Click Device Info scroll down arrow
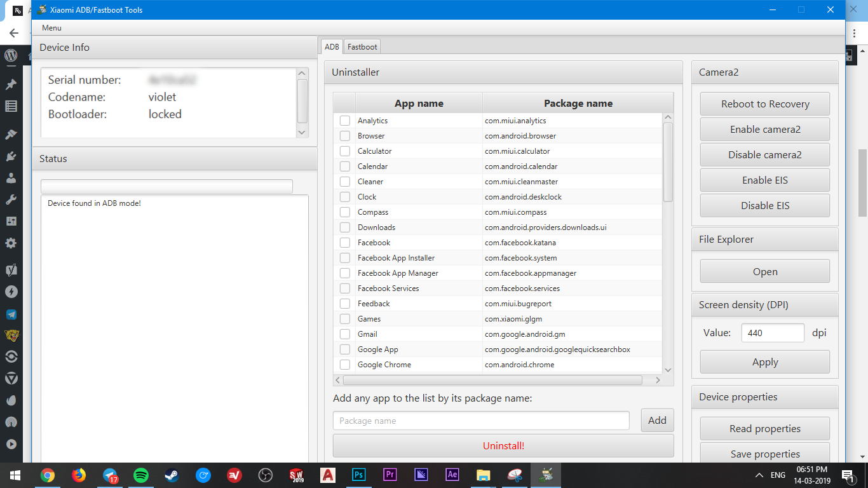The image size is (868, 488). click(x=302, y=132)
